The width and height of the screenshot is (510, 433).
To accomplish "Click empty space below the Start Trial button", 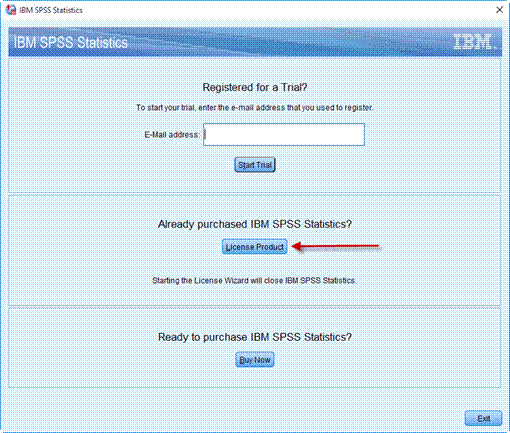I will [x=255, y=183].
